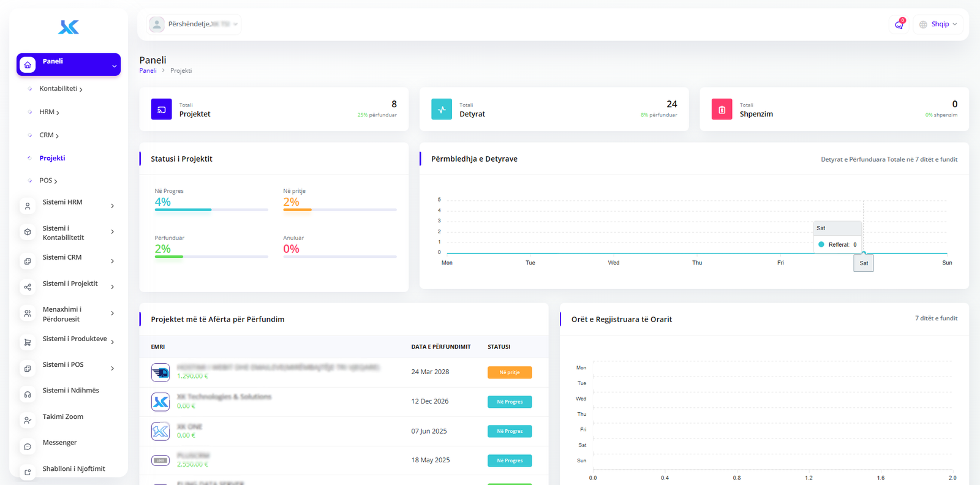Select Projekti submenu item

point(52,158)
